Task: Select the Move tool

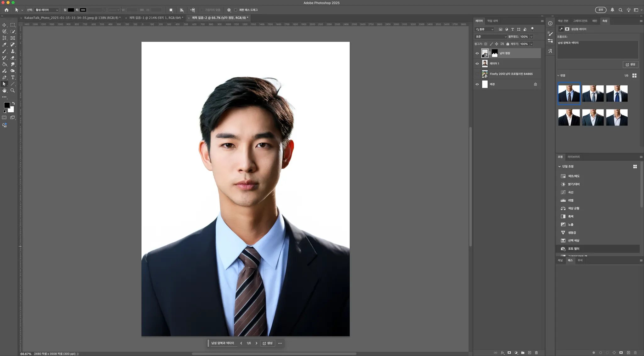Action: (4, 25)
